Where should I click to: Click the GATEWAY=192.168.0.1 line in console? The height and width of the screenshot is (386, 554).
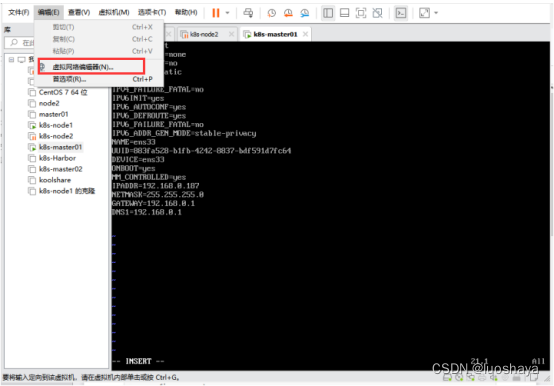[x=153, y=203]
